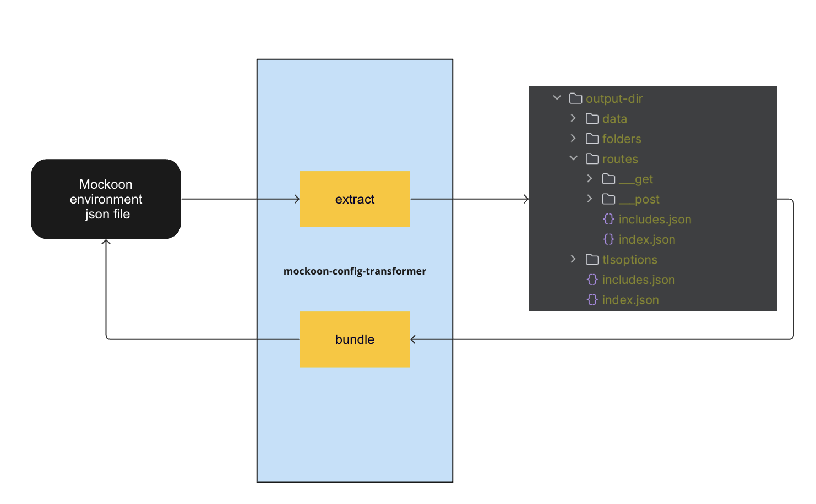
Task: Click JSON icon of routes index.json
Action: tap(609, 239)
